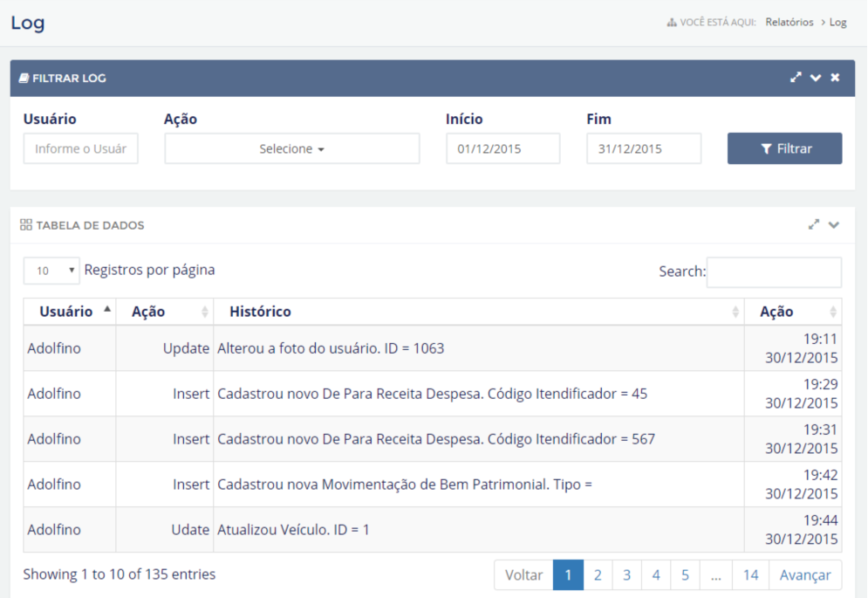Click the row ending 'Itendificador = 45'
This screenshot has width=868, height=598.
(x=433, y=394)
